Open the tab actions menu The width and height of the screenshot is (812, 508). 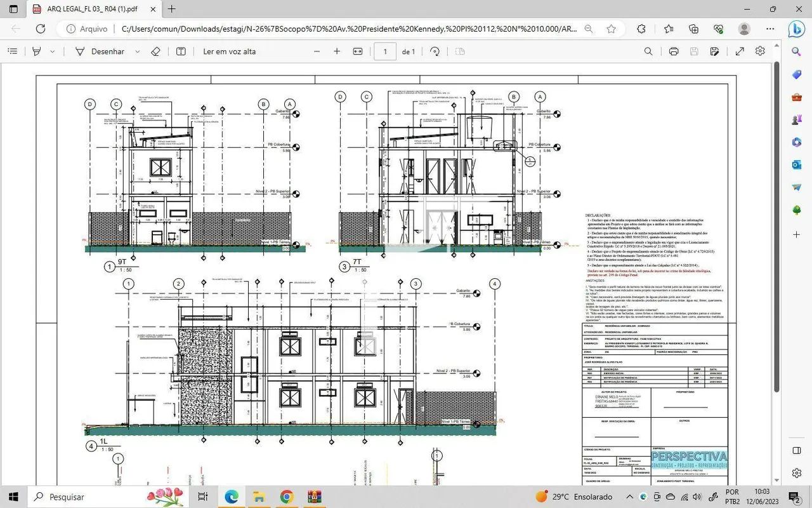click(13, 9)
